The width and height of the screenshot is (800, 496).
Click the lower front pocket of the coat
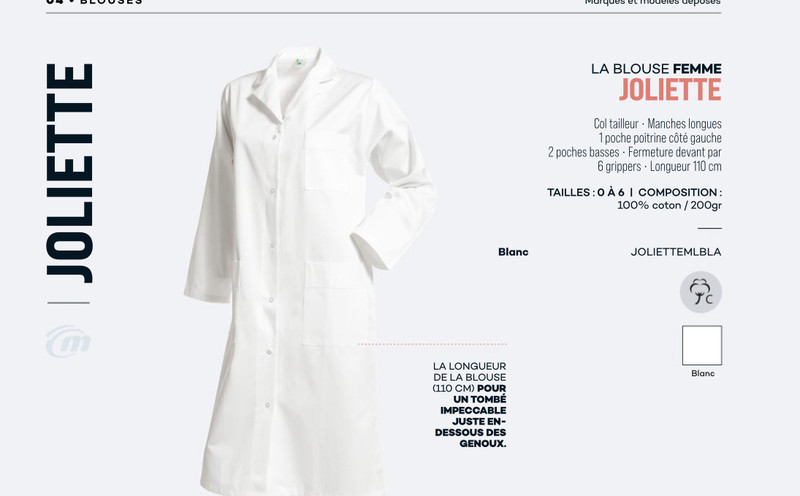338,305
